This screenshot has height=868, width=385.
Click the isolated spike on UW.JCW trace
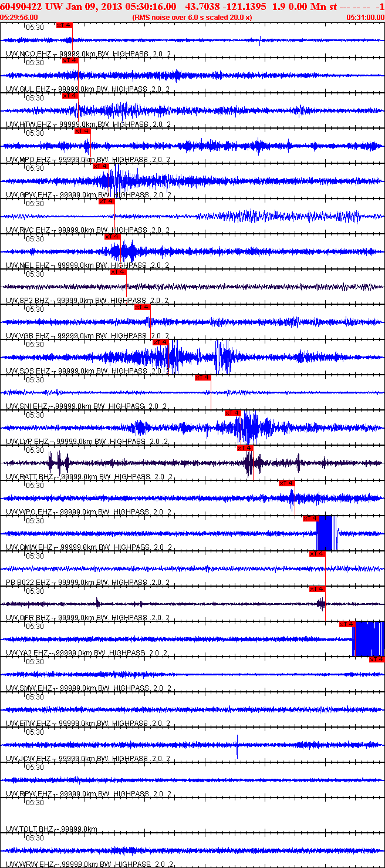[x=237, y=746]
